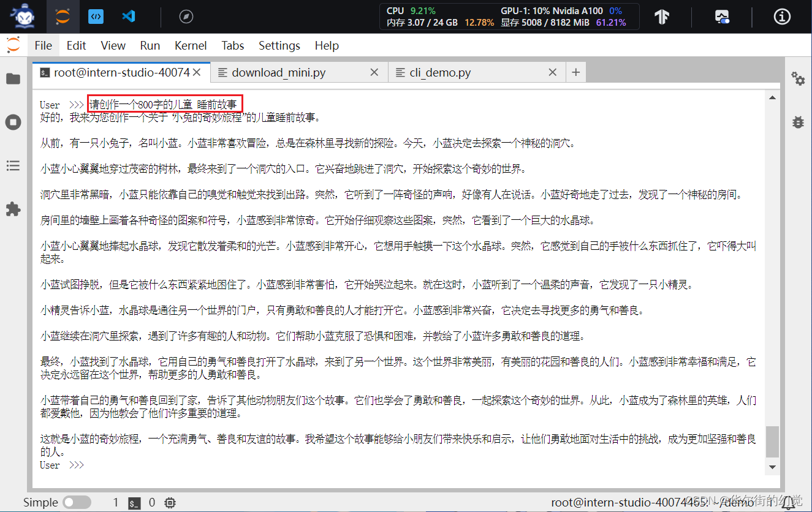Image resolution: width=812 pixels, height=512 pixels.
Task: Click the kernel chip icon in status bar
Action: 170,503
